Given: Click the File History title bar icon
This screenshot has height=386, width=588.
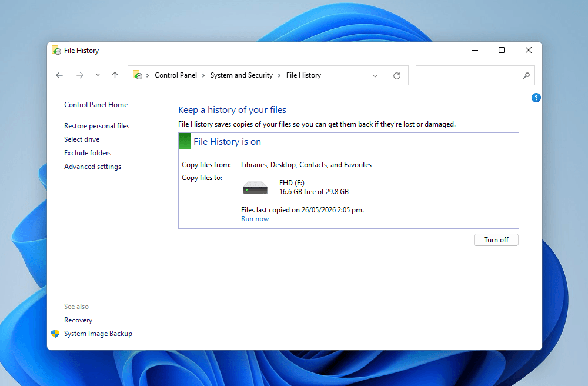Looking at the screenshot, I should click(56, 50).
